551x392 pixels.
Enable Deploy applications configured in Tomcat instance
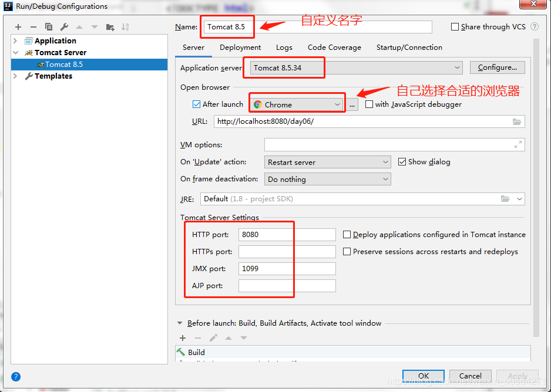pyautogui.click(x=347, y=234)
